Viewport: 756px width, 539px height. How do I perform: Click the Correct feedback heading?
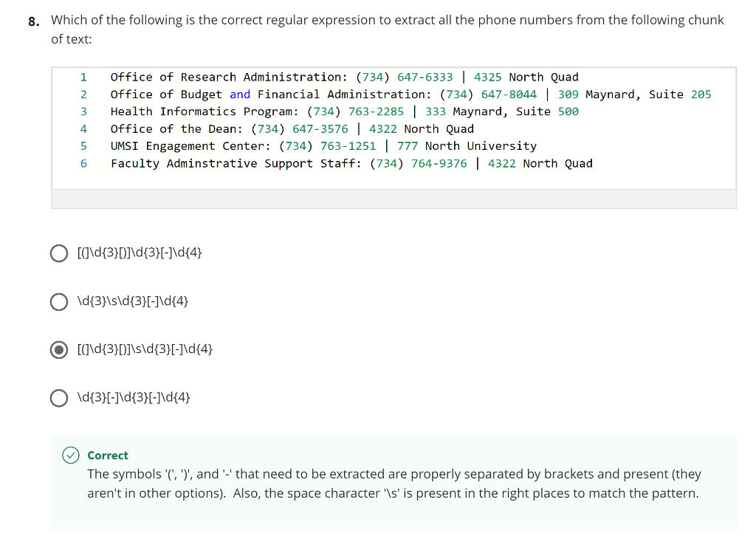pos(108,456)
